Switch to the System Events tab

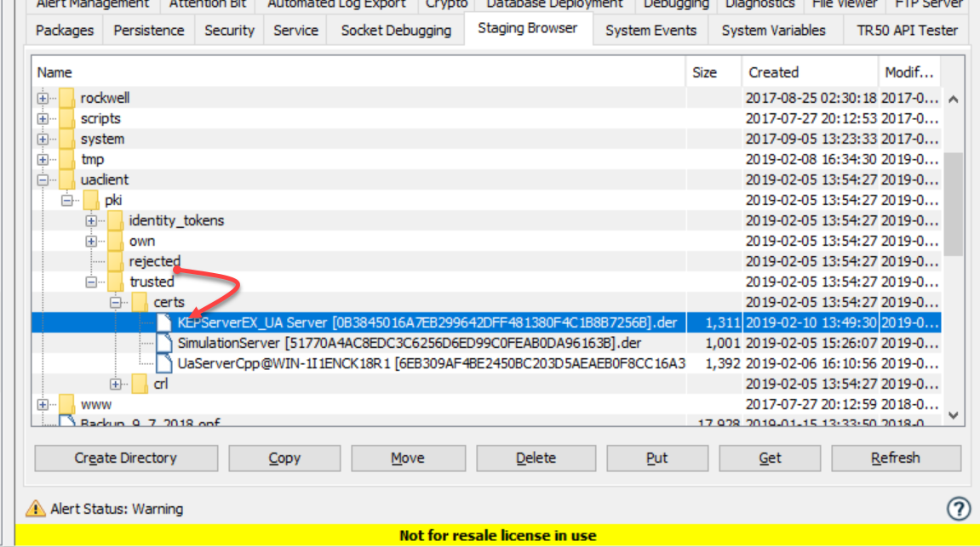pyautogui.click(x=650, y=31)
